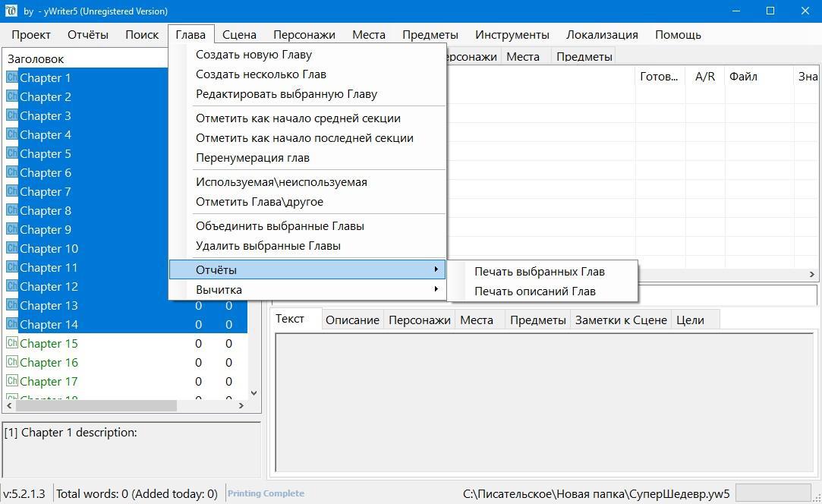Choose Печать описаний Глав

point(534,291)
